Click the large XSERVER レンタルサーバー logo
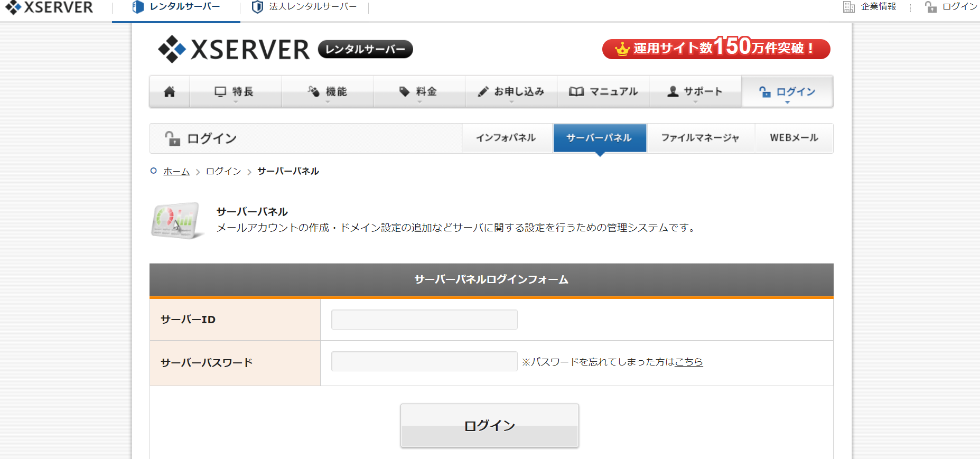The image size is (980, 459). click(x=285, y=49)
